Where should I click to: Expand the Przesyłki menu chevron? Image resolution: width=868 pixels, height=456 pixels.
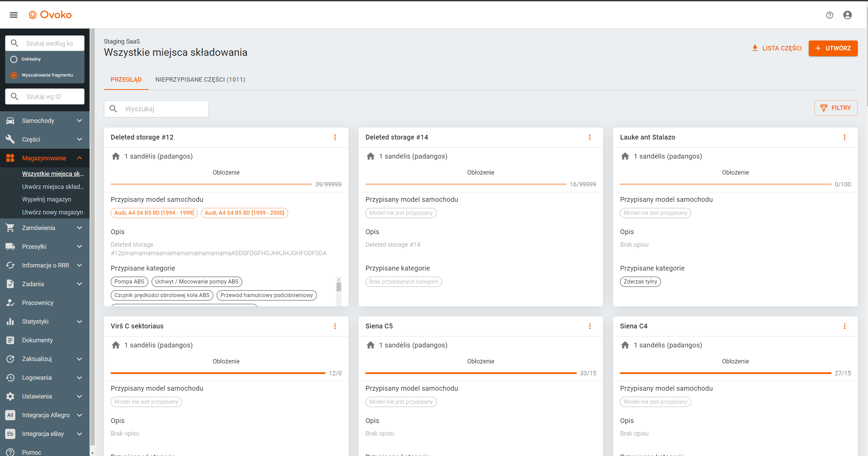pyautogui.click(x=79, y=247)
